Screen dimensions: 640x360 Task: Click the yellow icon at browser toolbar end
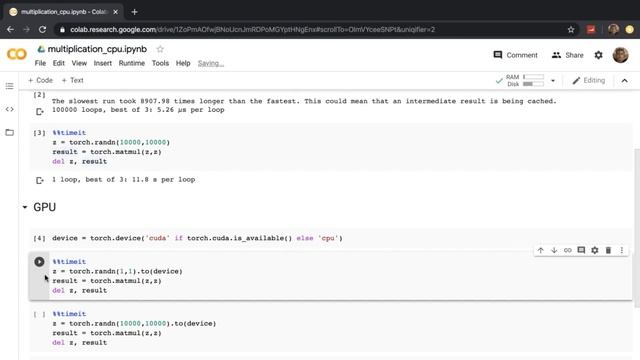630,29
